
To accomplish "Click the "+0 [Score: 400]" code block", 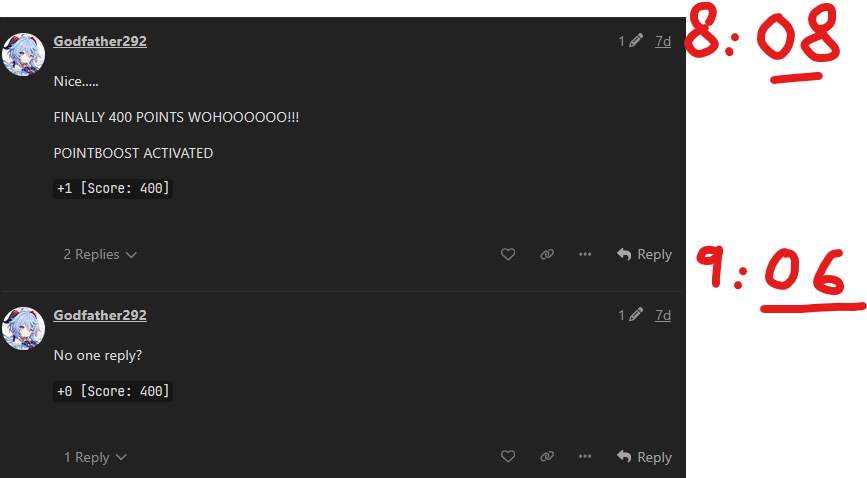I will pyautogui.click(x=113, y=391).
